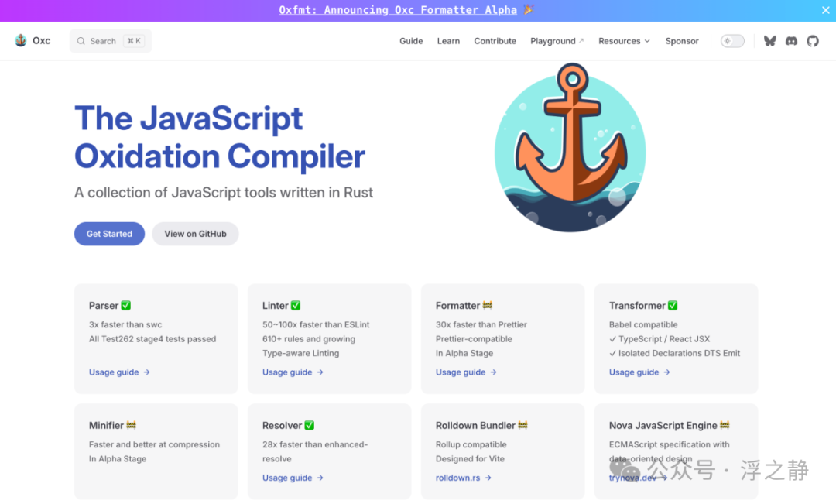Click the Oxc site title text

click(x=42, y=40)
